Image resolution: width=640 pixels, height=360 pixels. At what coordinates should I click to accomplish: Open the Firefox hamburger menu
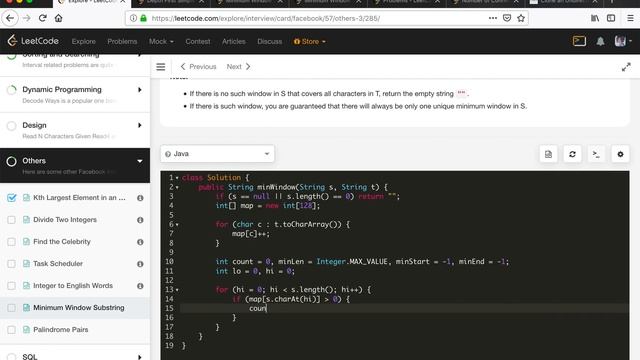[630, 18]
